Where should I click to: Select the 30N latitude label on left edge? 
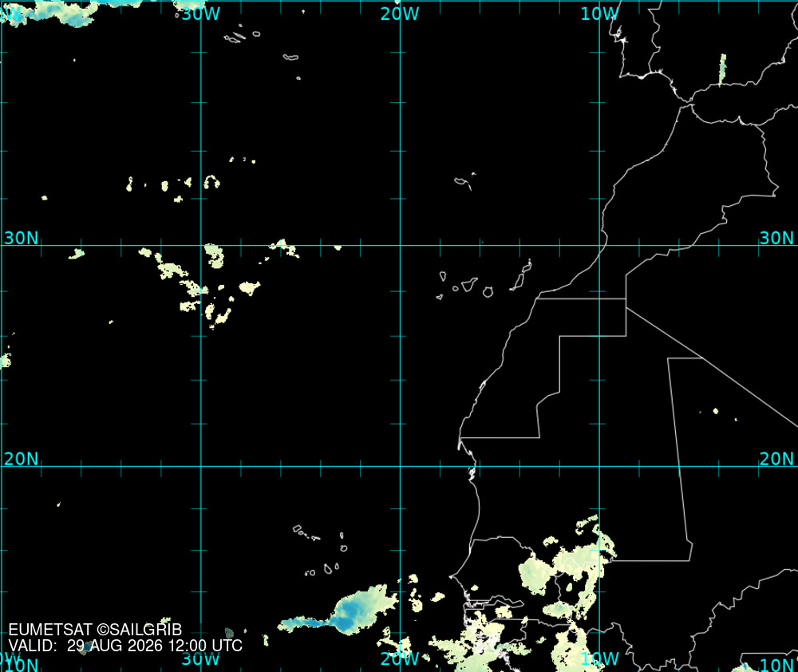[x=22, y=238]
